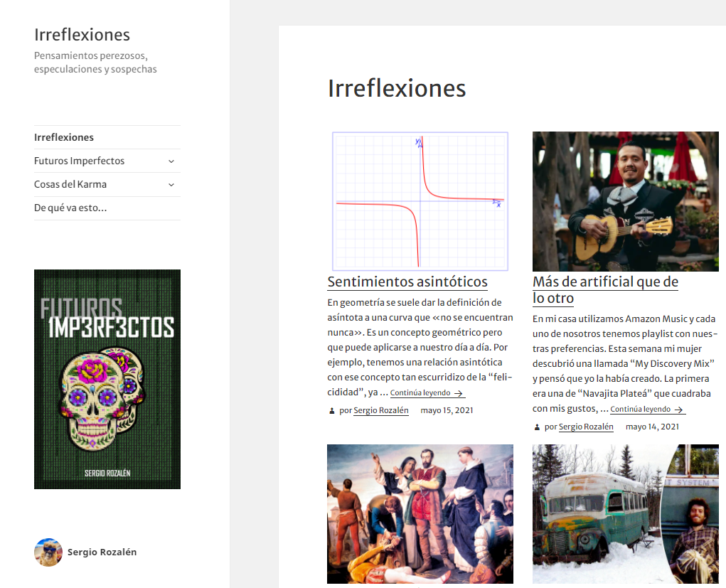Expand the Cosas del Karma submenu chevron
The width and height of the screenshot is (726, 588).
[171, 185]
